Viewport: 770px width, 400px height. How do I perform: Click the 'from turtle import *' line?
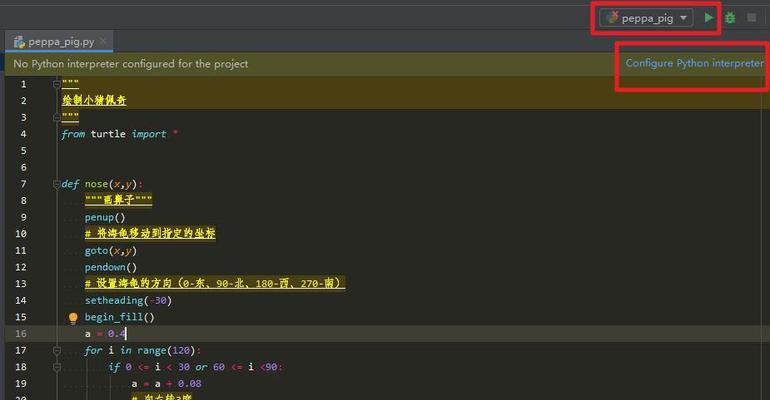119,134
